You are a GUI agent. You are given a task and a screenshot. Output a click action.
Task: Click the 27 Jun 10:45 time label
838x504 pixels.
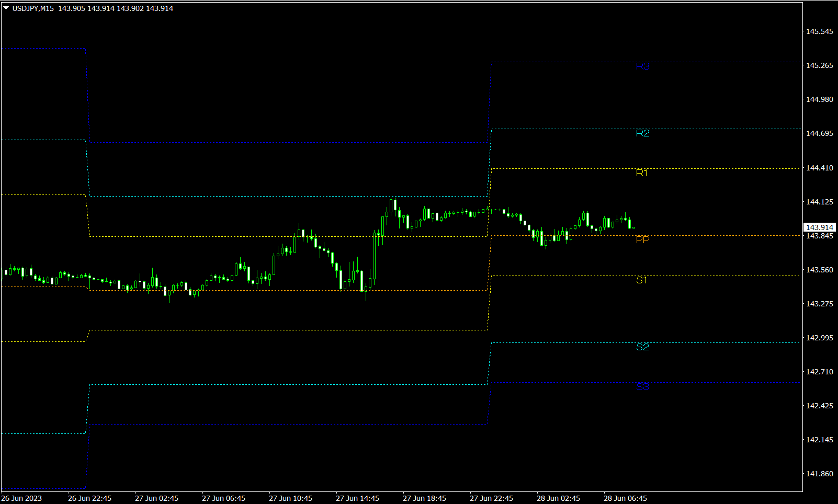pos(290,498)
